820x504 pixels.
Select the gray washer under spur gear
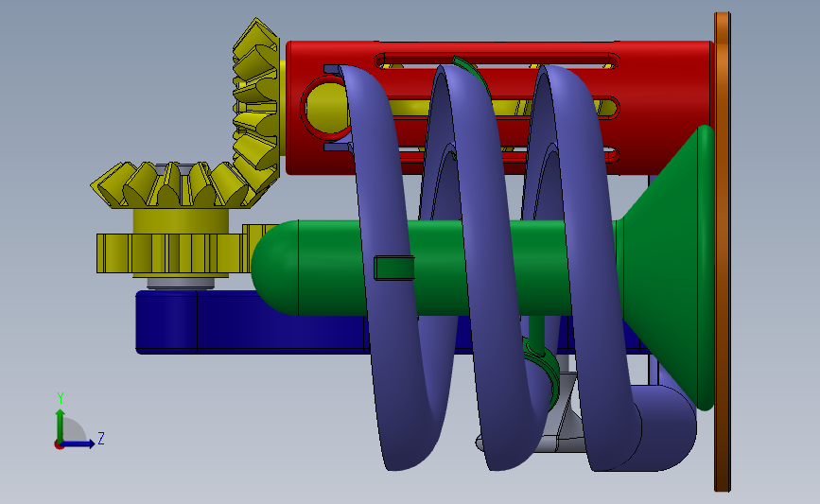181,283
